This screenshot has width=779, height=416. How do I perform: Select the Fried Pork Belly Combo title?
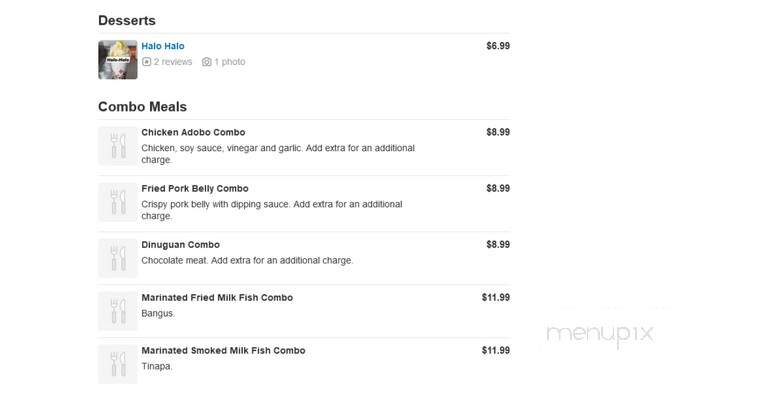(x=195, y=188)
